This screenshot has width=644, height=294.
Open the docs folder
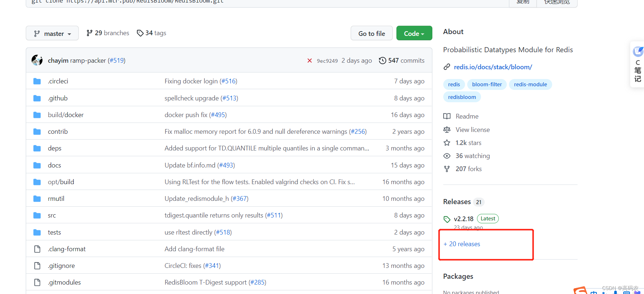(x=54, y=165)
